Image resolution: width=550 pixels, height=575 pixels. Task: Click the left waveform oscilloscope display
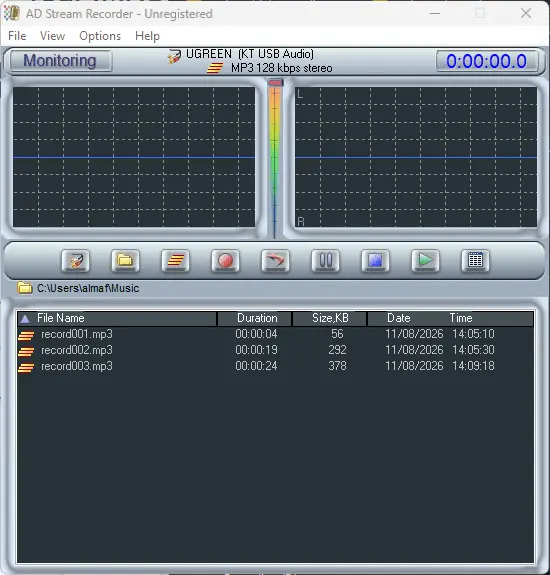coord(134,157)
